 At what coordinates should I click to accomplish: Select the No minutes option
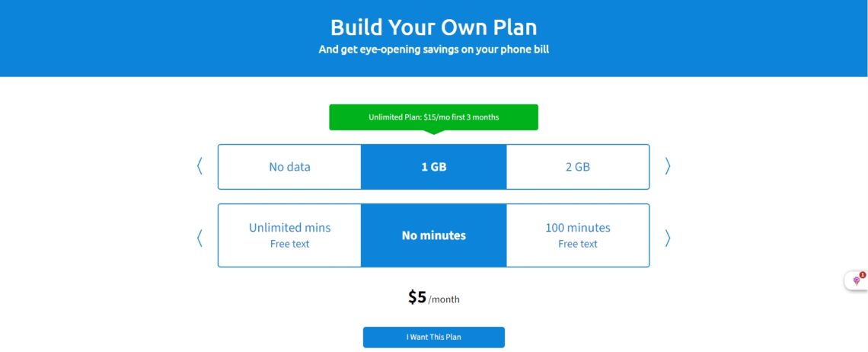click(433, 235)
